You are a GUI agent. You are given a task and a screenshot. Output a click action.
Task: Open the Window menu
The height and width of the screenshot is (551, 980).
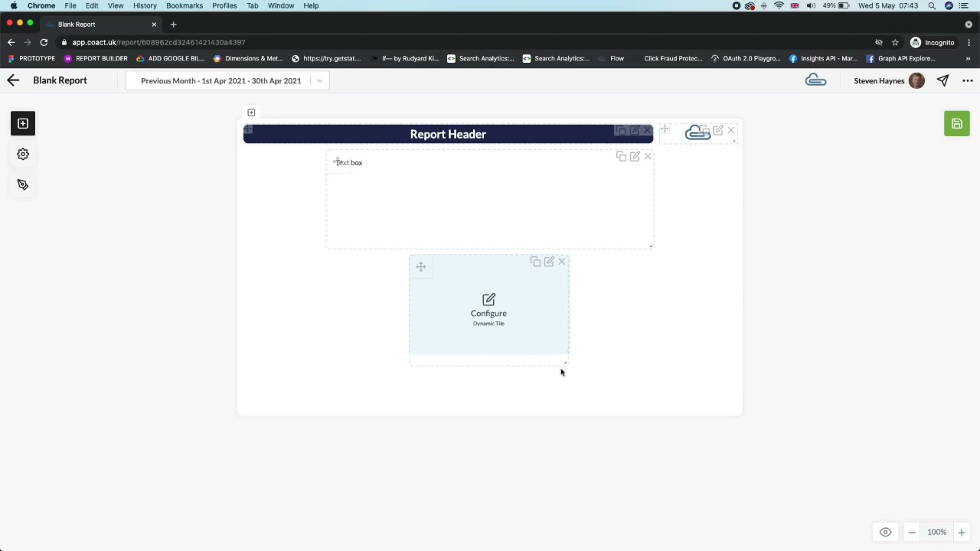coord(281,5)
